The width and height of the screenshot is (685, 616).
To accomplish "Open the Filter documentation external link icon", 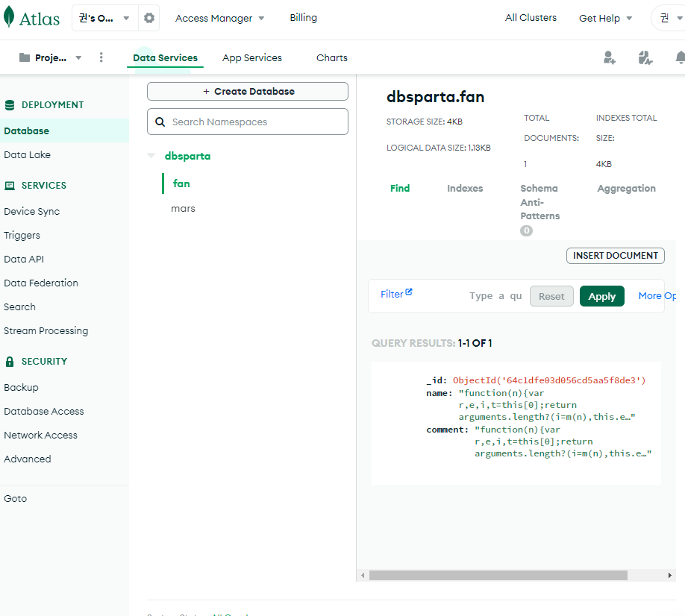I will pyautogui.click(x=409, y=292).
